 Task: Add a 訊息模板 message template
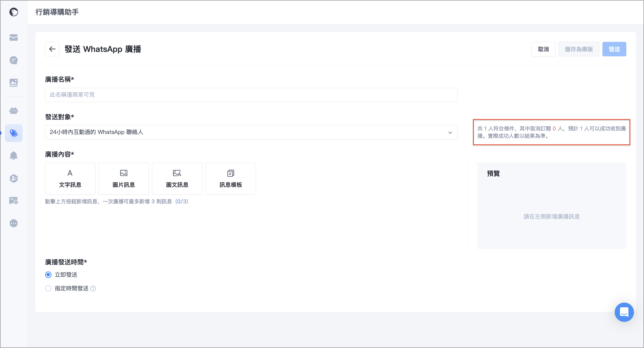tap(231, 178)
